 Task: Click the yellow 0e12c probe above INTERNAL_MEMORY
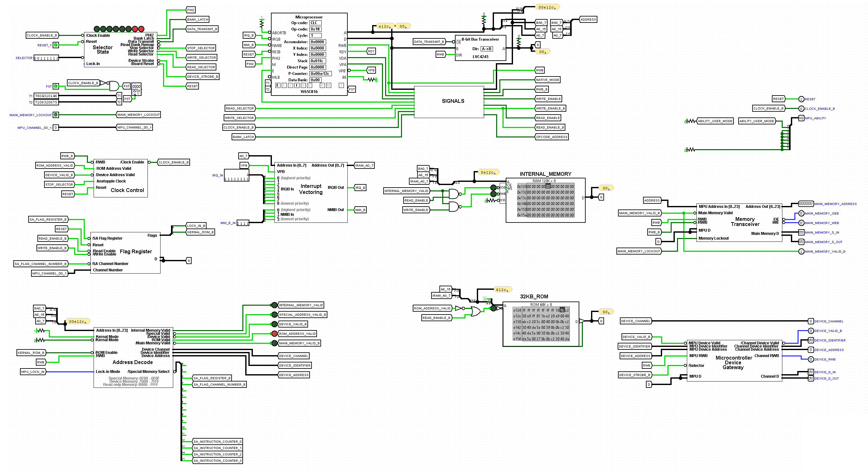point(488,172)
